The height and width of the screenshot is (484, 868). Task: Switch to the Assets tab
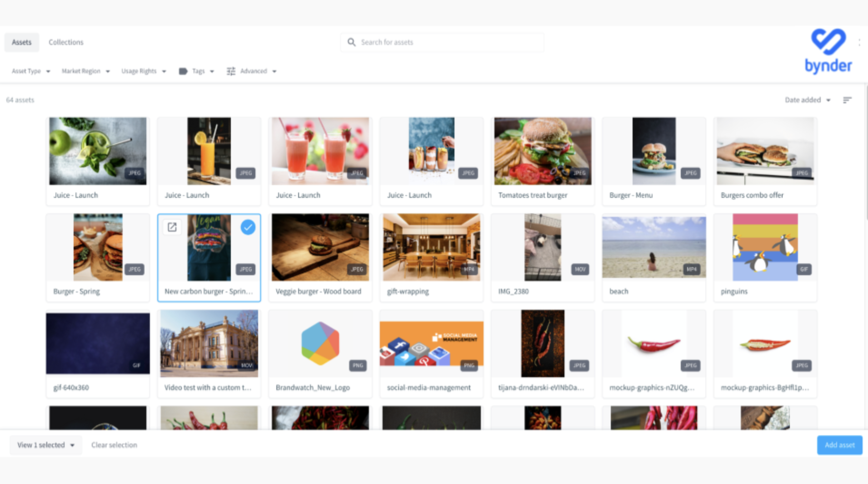pos(22,42)
